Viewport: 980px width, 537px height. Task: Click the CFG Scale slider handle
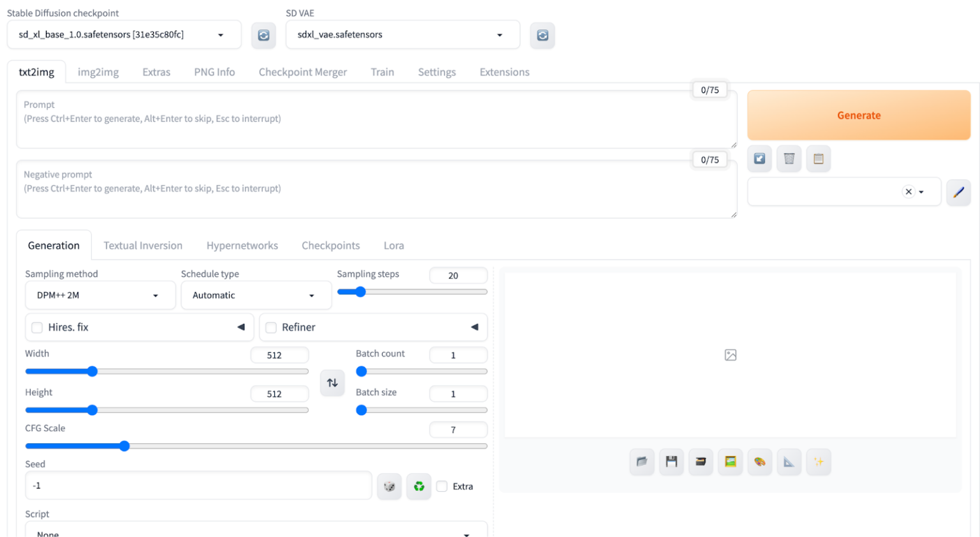(124, 446)
